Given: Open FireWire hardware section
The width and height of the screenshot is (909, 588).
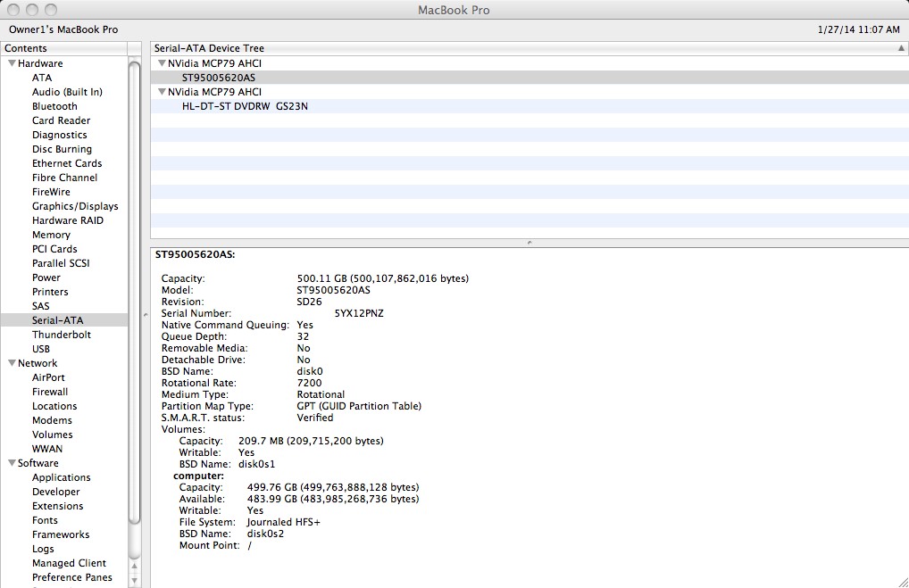Looking at the screenshot, I should click(51, 192).
